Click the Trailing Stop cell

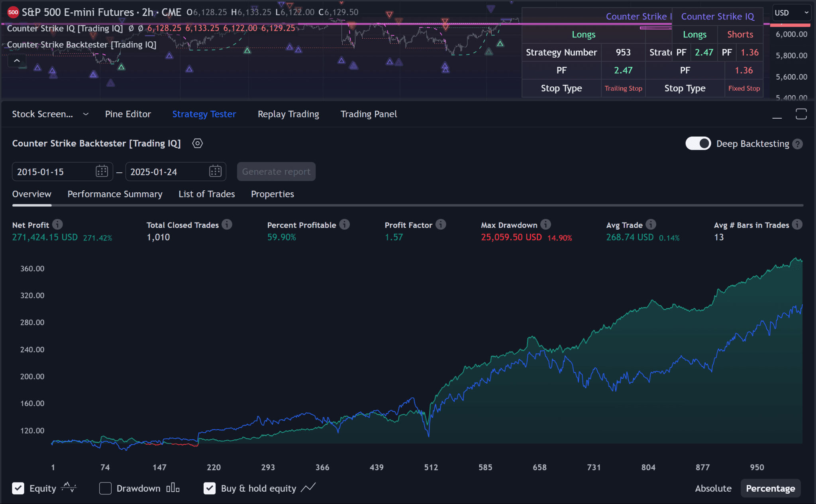click(623, 88)
